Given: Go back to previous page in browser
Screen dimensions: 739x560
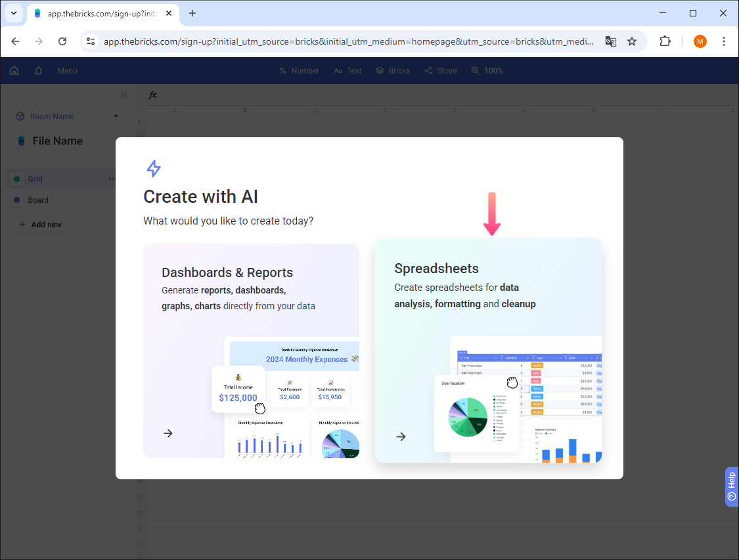Looking at the screenshot, I should pyautogui.click(x=15, y=41).
